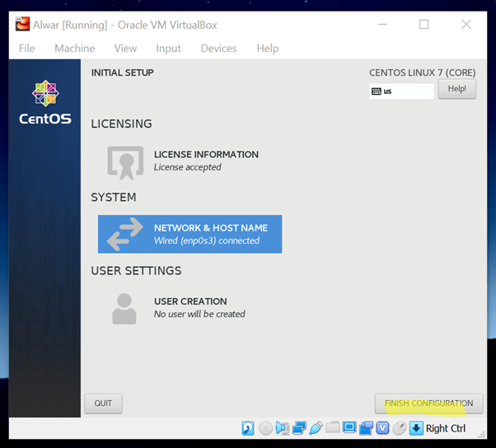
Task: Click the shared folders status icon
Action: [x=332, y=428]
